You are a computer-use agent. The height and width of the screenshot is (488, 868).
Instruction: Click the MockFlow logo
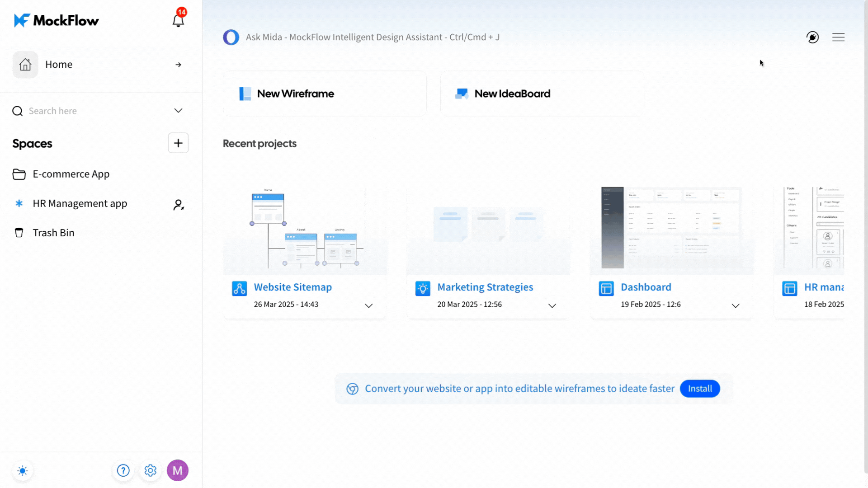point(56,20)
